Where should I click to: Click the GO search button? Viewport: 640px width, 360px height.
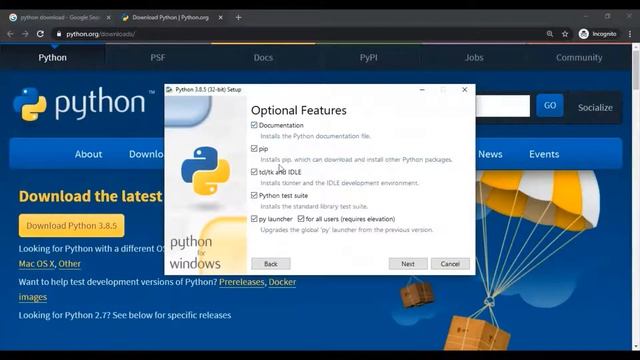550,105
